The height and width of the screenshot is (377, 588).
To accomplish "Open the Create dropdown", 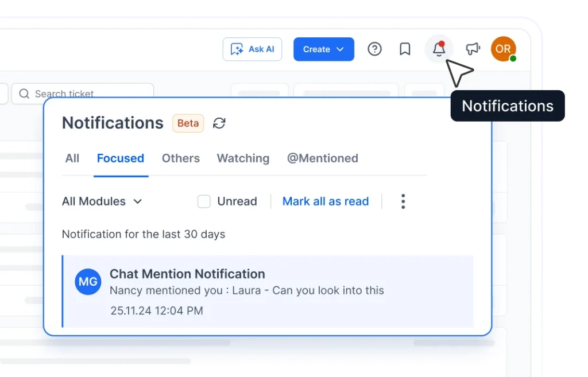I will pos(323,49).
